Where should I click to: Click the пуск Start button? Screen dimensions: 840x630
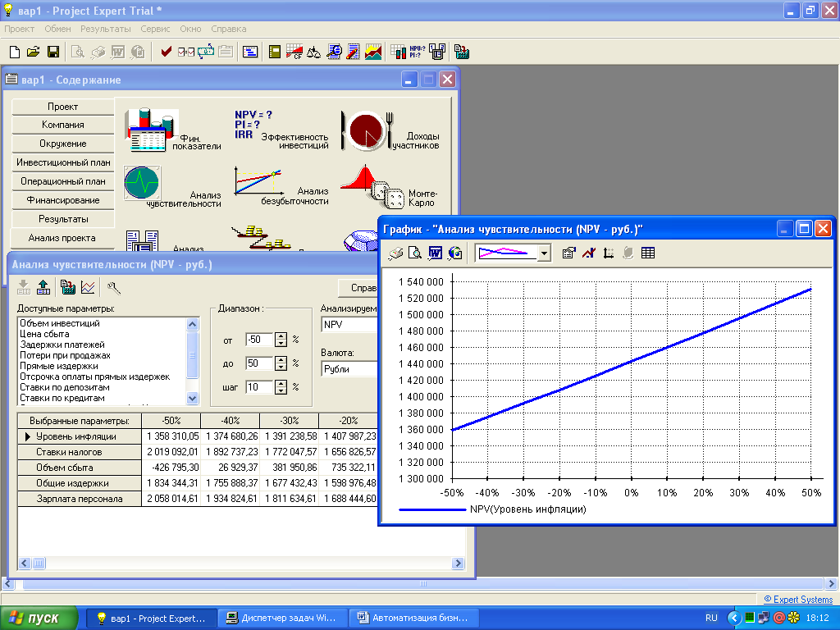tap(39, 619)
